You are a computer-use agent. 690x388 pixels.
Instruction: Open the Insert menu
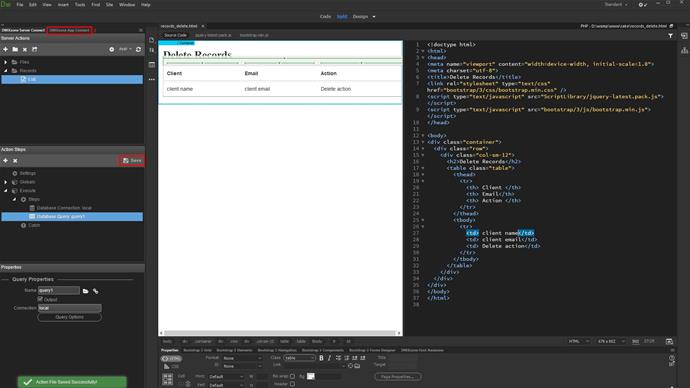click(x=63, y=4)
